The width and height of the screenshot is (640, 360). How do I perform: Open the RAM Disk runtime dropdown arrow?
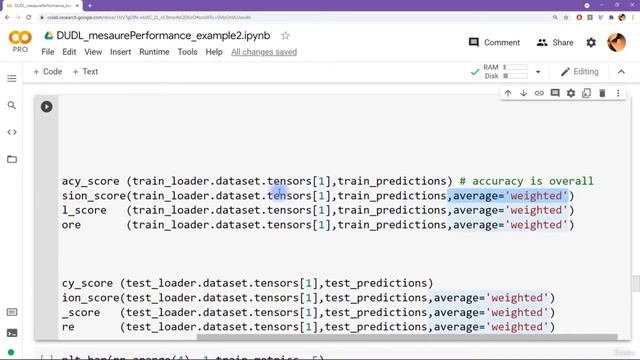[x=538, y=72]
